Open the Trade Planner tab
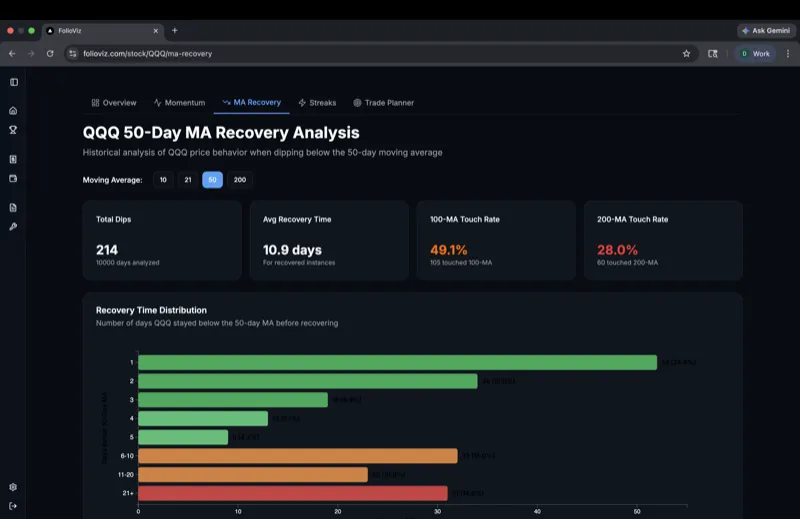 [x=384, y=103]
